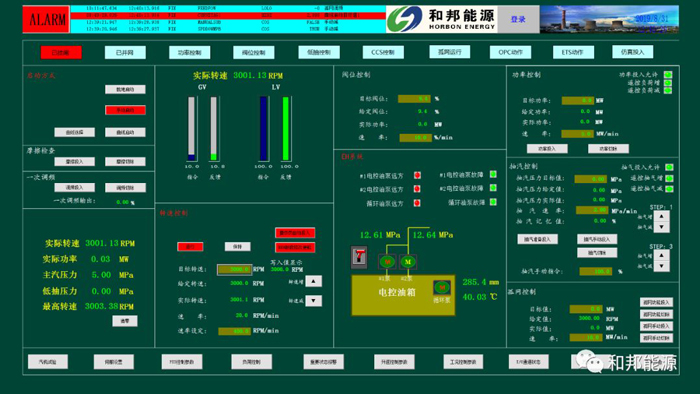This screenshot has height=394, width=700.
Task: Toggle the 遥控负荷增 indicator
Action: click(668, 83)
